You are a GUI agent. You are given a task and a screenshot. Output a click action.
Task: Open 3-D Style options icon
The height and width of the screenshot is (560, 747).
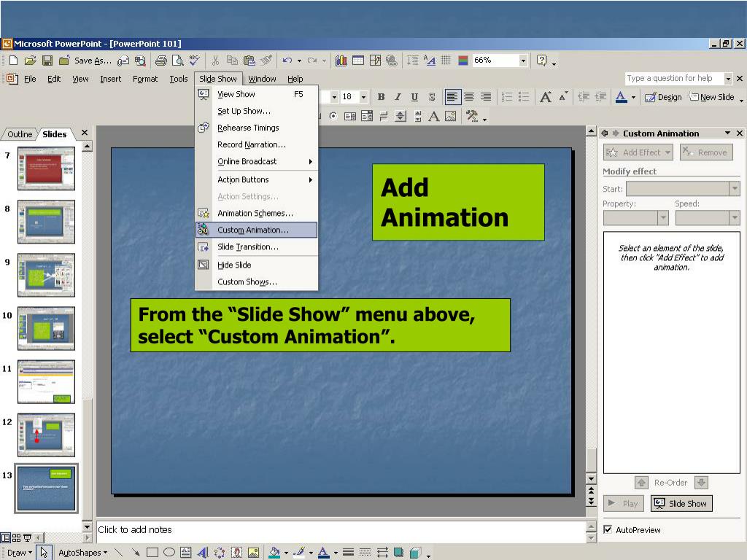point(415,553)
